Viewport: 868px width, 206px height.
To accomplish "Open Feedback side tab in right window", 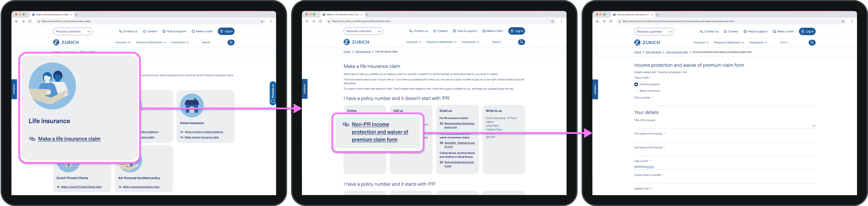I will tap(595, 89).
